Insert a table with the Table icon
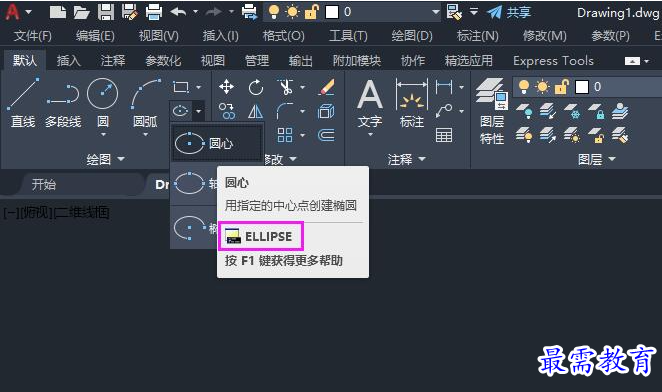662x392 pixels. [x=444, y=135]
